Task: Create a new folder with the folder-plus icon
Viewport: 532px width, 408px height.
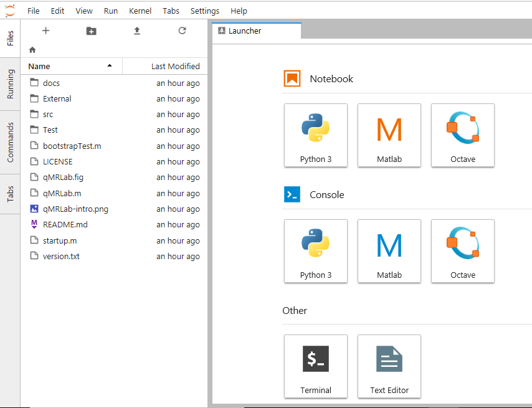Action: click(92, 31)
